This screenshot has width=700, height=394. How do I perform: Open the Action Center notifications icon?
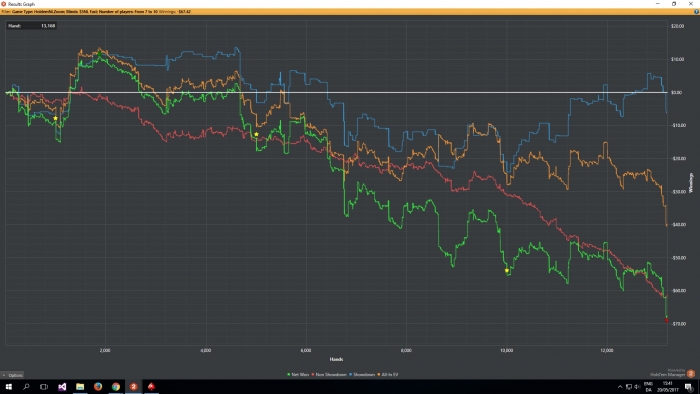(x=689, y=387)
